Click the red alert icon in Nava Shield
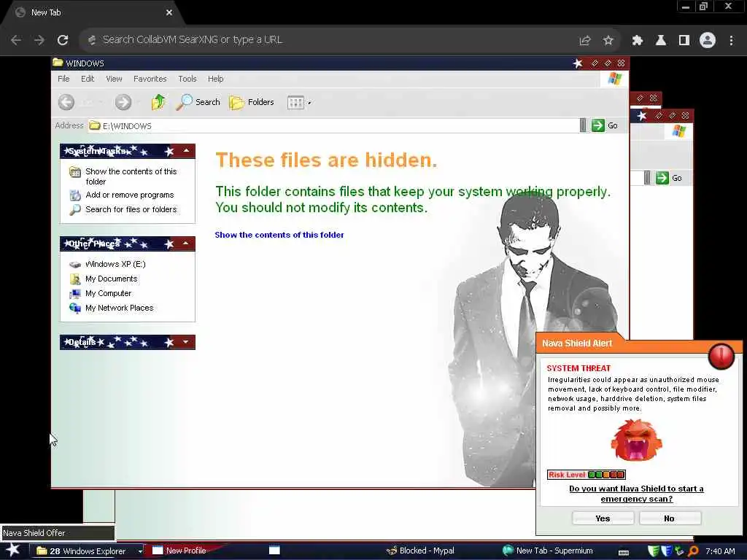 tap(721, 356)
